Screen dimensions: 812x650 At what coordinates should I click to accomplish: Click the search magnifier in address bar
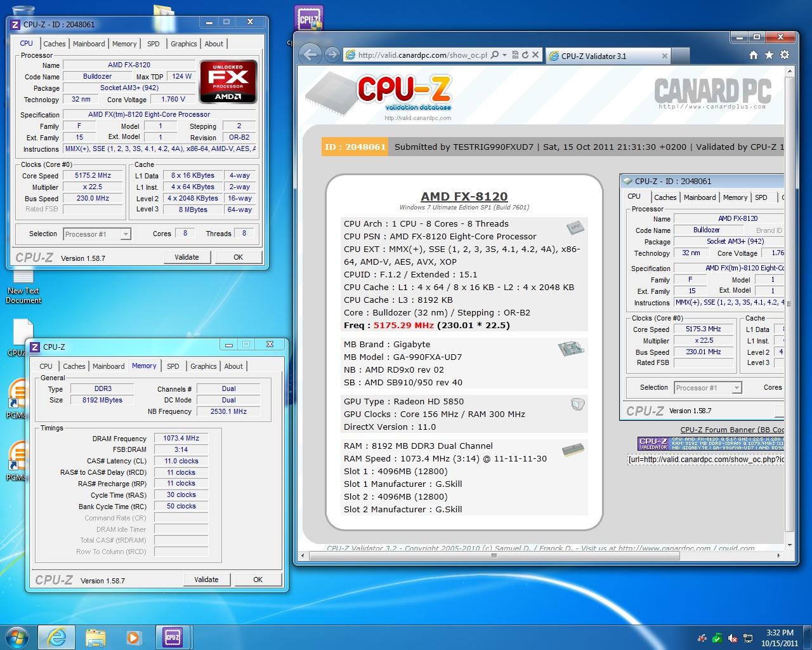pyautogui.click(x=494, y=55)
